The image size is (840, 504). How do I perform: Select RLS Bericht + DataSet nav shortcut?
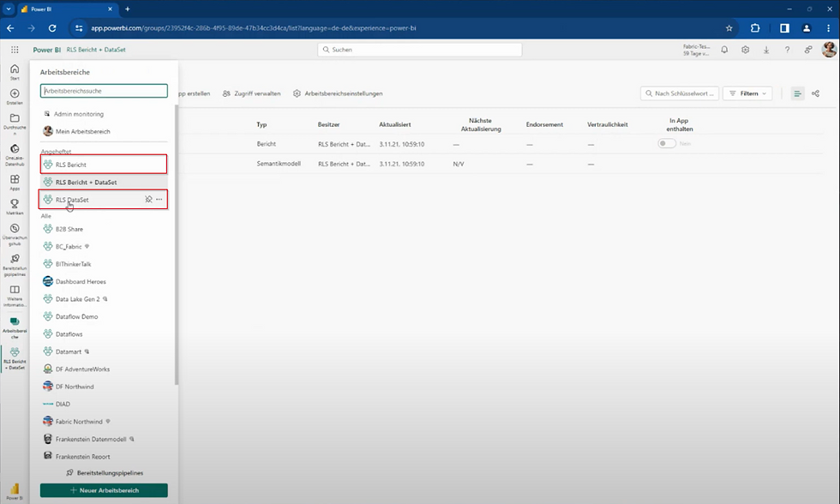[15, 357]
